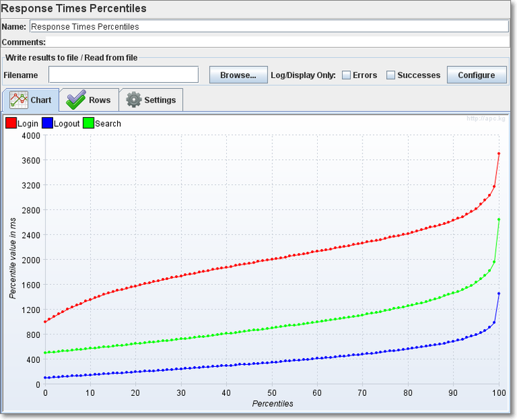Click into the Filename text field

(x=123, y=74)
